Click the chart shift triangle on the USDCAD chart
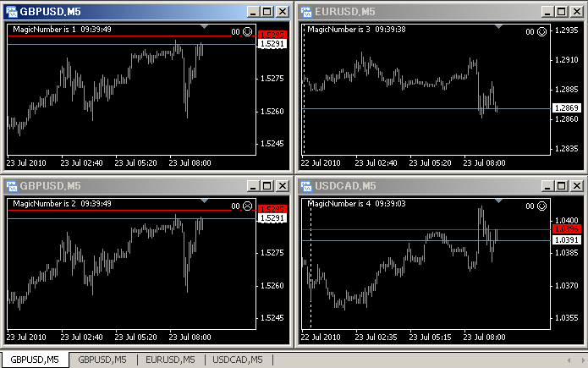The image size is (588, 368). pyautogui.click(x=498, y=200)
